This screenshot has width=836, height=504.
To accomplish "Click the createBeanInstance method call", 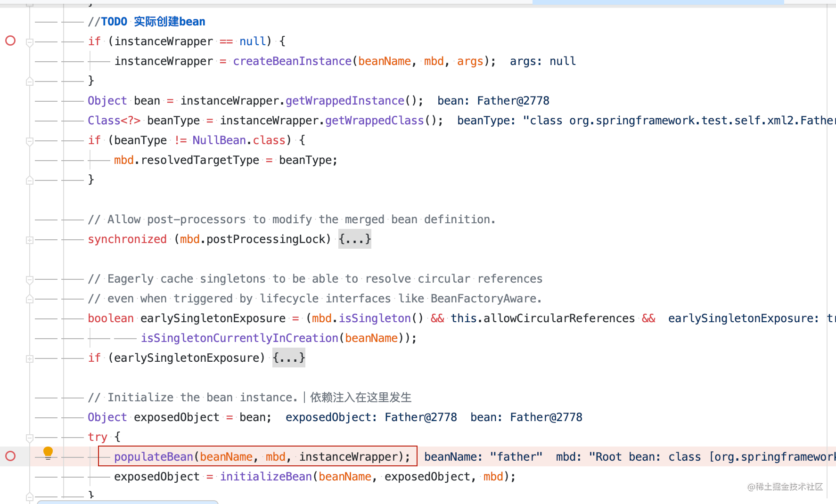I will pyautogui.click(x=292, y=61).
